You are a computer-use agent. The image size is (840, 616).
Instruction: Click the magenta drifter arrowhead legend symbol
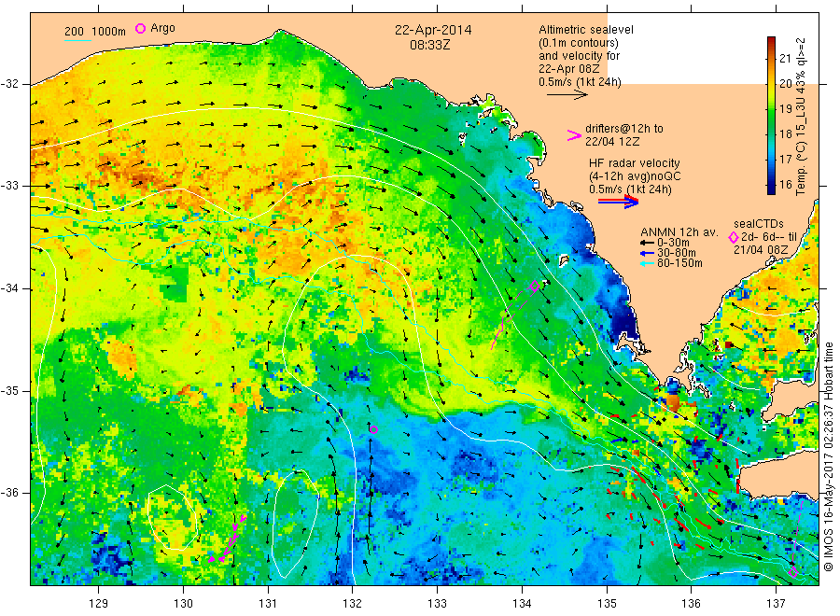click(x=574, y=135)
